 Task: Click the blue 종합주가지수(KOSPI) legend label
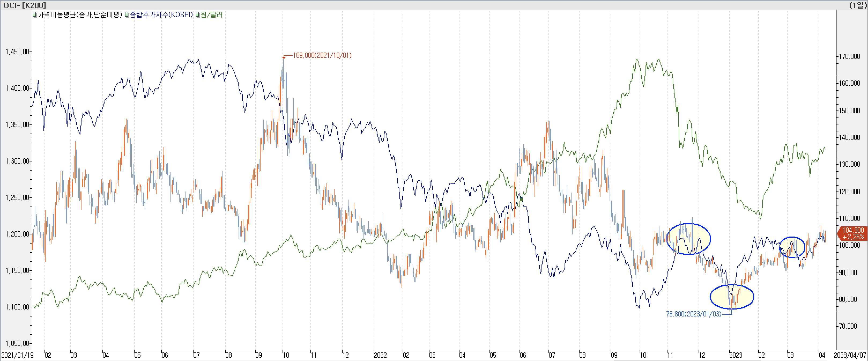click(x=161, y=15)
